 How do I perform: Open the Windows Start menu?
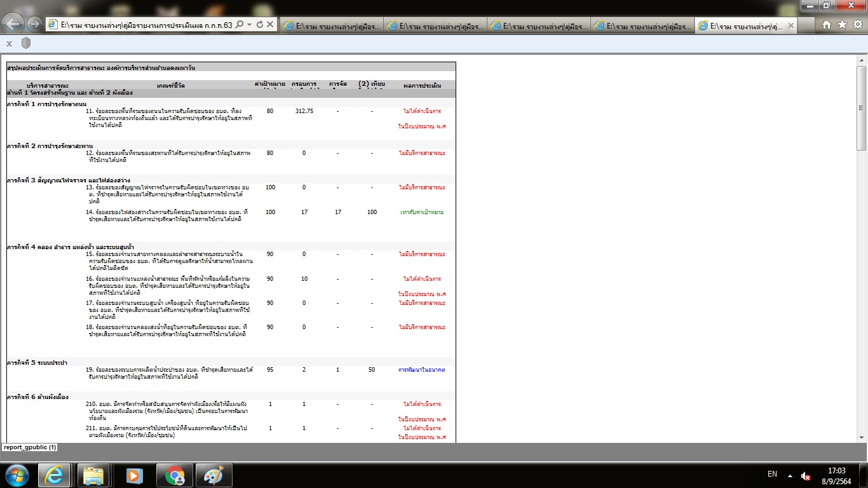(17, 475)
